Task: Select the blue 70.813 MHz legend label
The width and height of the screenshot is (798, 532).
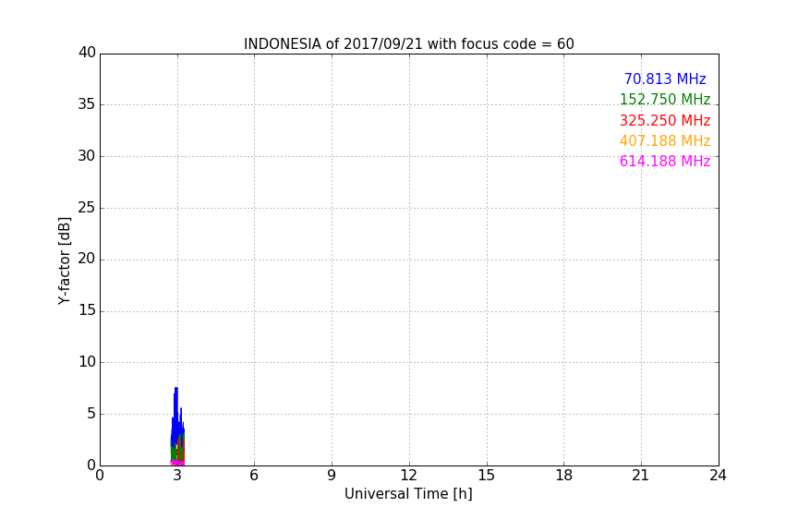Action: [x=665, y=79]
